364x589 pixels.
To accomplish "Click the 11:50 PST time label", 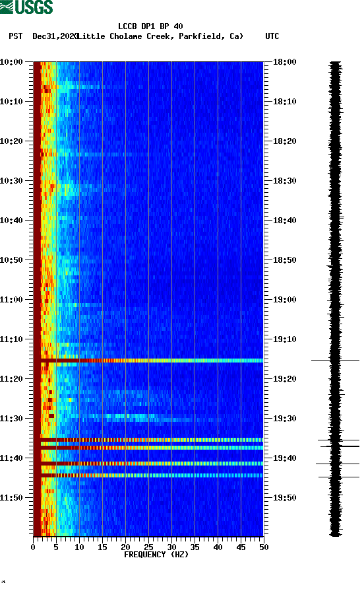I will [x=11, y=498].
